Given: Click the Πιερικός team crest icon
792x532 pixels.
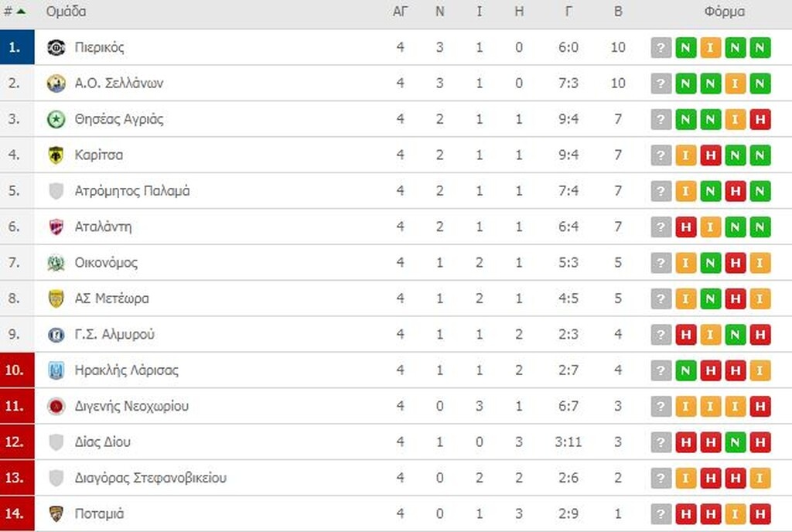Looking at the screenshot, I should click(x=56, y=47).
